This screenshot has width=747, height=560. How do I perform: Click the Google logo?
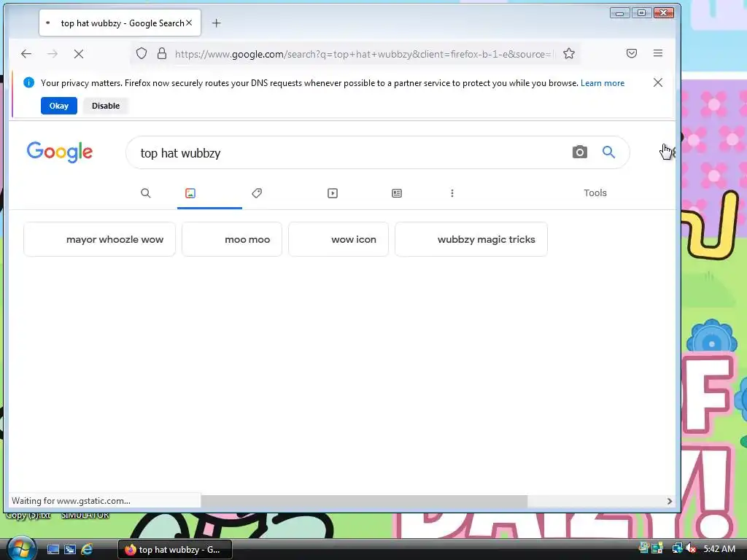pos(60,152)
